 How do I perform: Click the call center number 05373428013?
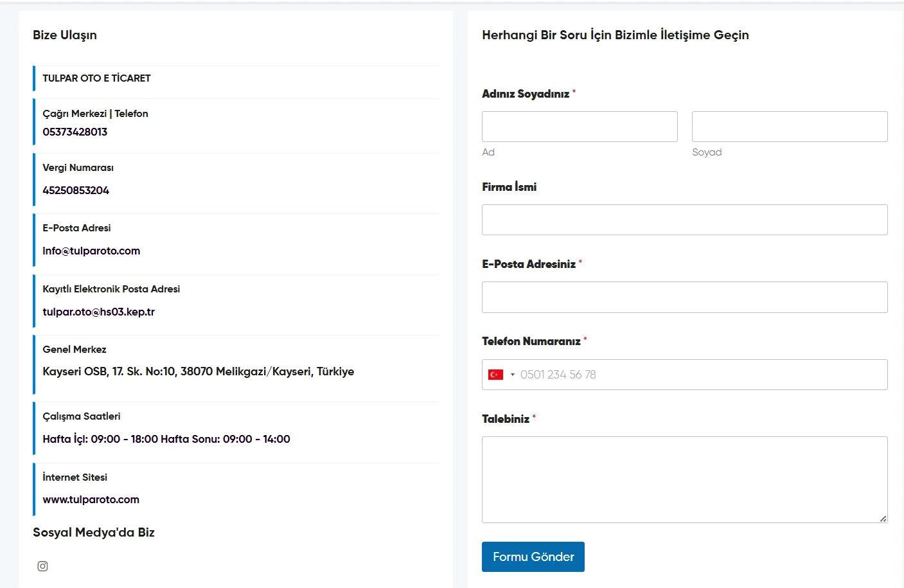tap(75, 132)
